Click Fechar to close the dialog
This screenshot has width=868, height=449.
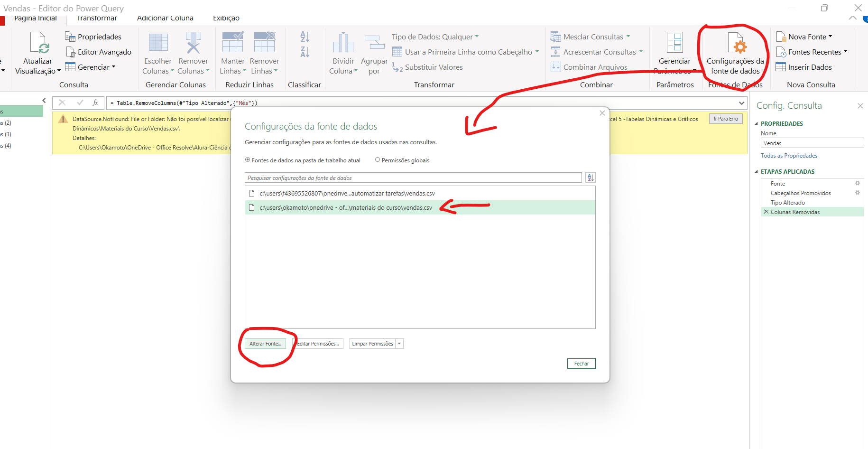[x=582, y=364]
